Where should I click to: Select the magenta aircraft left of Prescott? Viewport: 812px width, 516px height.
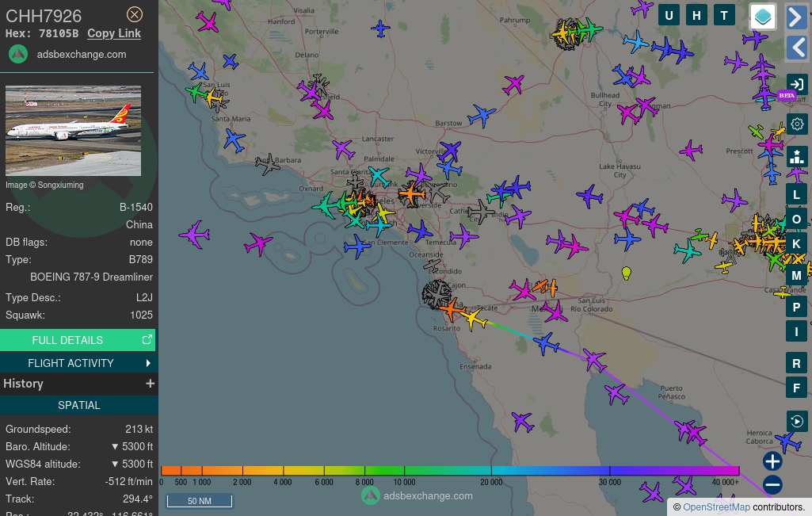[691, 151]
